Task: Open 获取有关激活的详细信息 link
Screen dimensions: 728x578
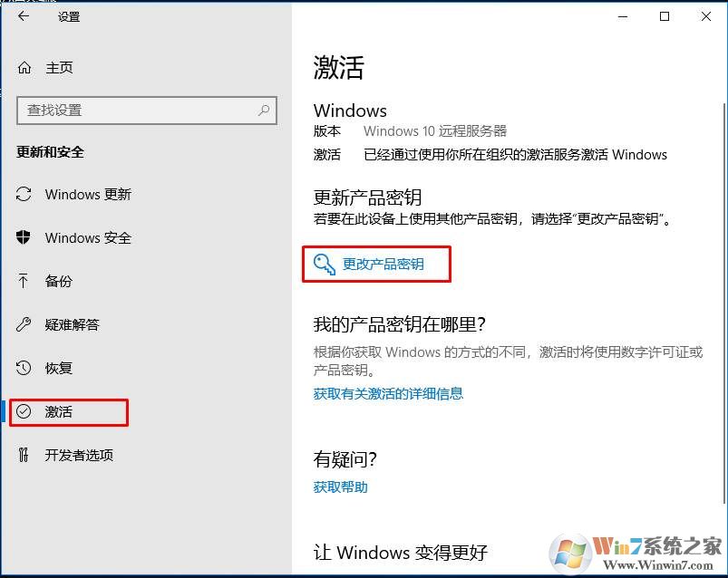Action: tap(388, 394)
